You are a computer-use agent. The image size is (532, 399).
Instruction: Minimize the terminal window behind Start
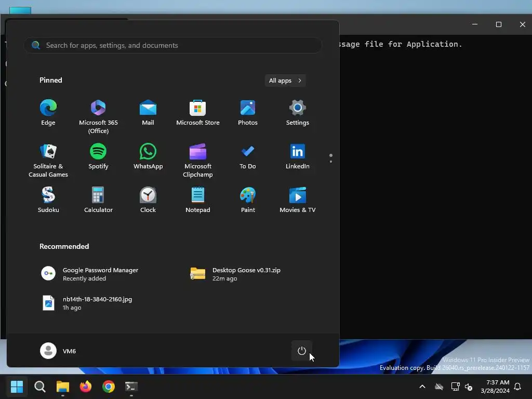pyautogui.click(x=475, y=24)
